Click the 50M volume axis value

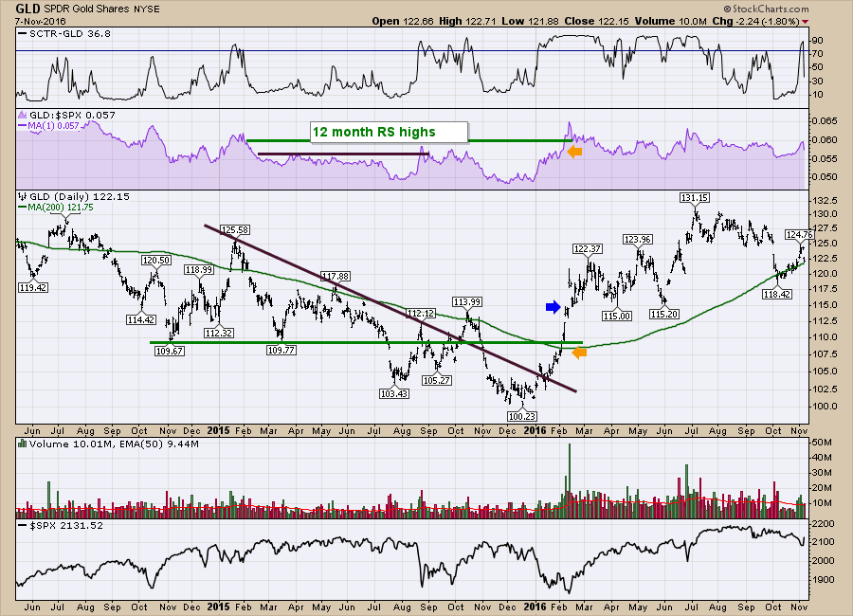coord(822,443)
